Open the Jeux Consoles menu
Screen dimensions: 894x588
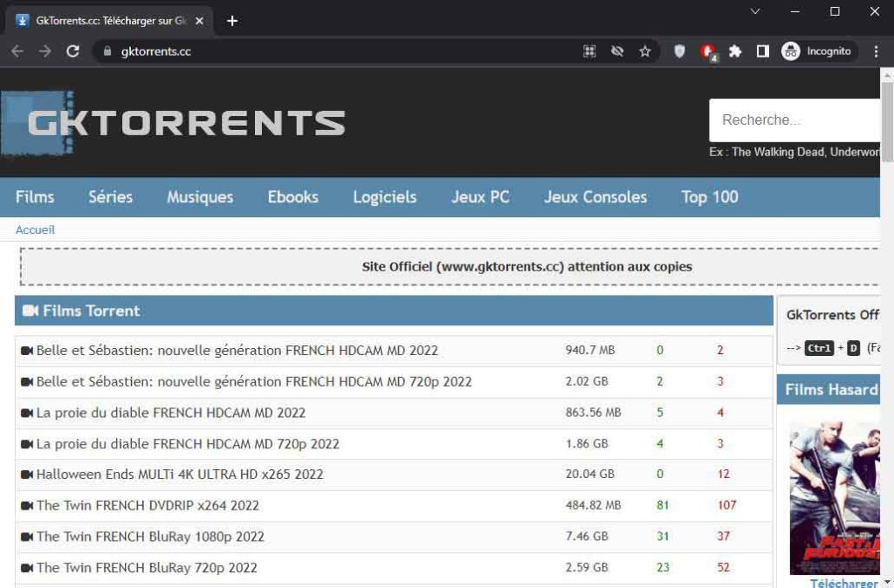point(595,197)
